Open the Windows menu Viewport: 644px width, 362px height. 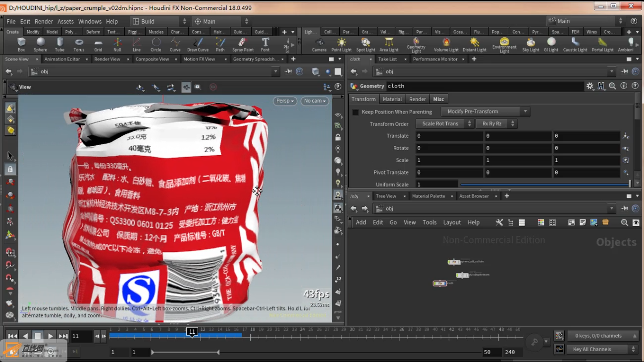(x=90, y=21)
